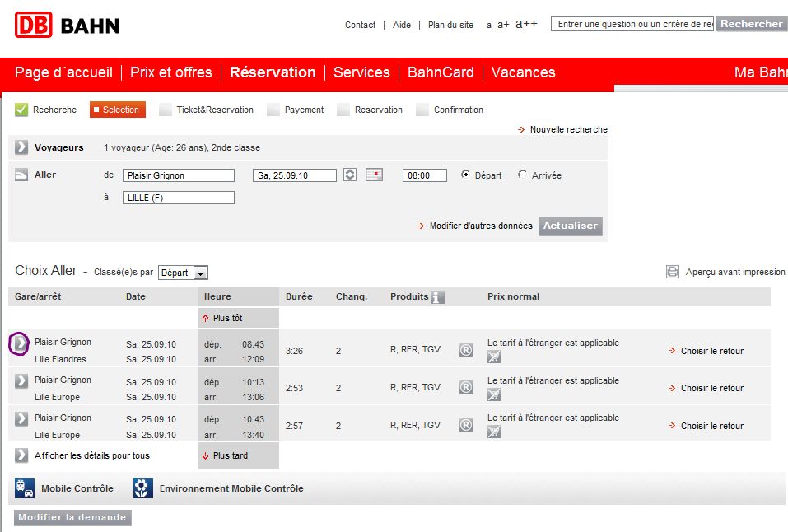Open the Produits info icon
This screenshot has height=532, width=788.
438,297
